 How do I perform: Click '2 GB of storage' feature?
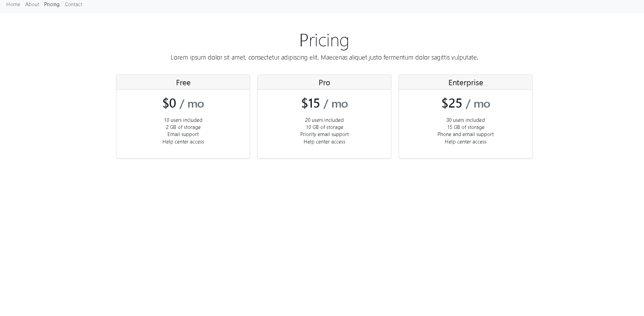coord(183,127)
